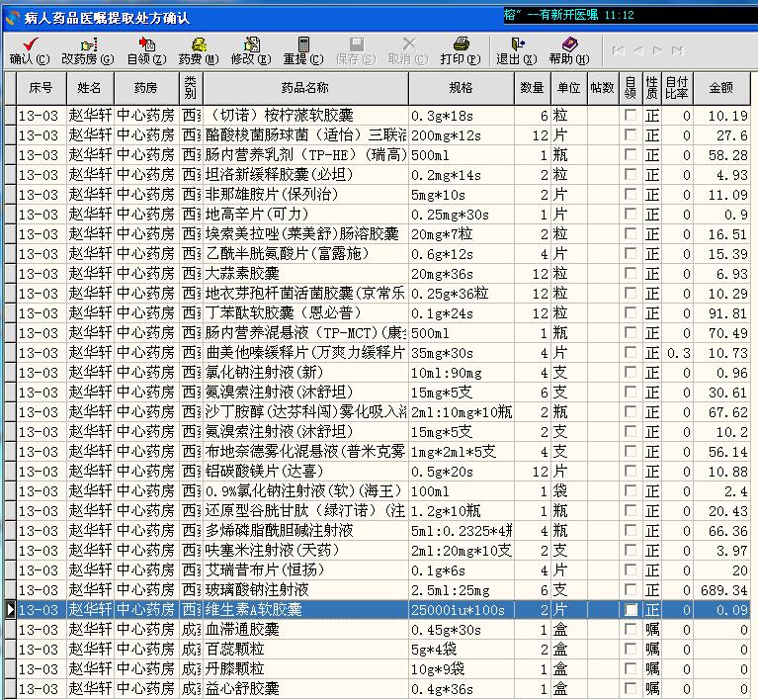Toggle 自领 checkbox for 玻璃酸钠注射液 row
758x700 pixels.
click(631, 589)
